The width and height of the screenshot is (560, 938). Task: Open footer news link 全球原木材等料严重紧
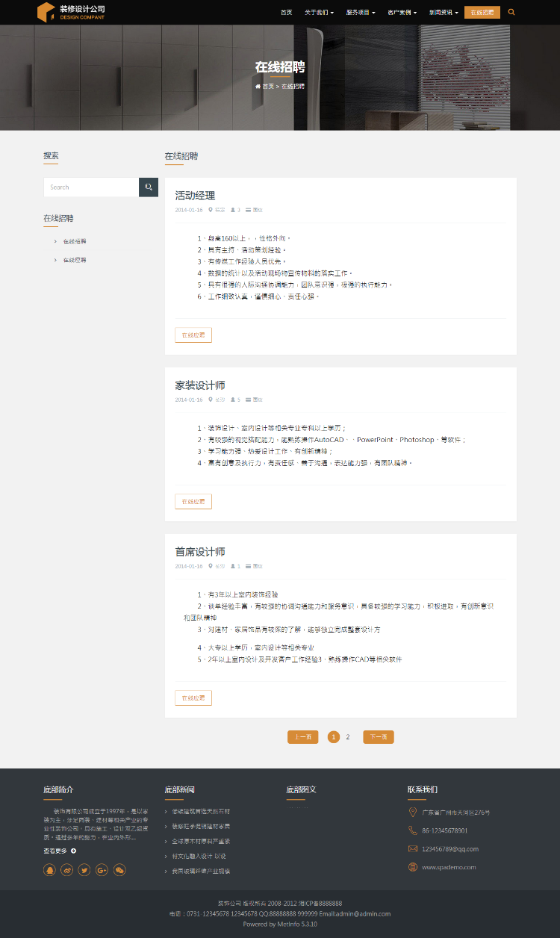coord(201,841)
